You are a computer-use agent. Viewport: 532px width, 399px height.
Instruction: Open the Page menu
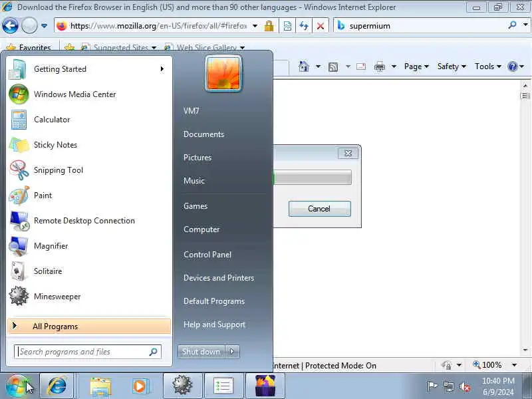[x=416, y=66]
